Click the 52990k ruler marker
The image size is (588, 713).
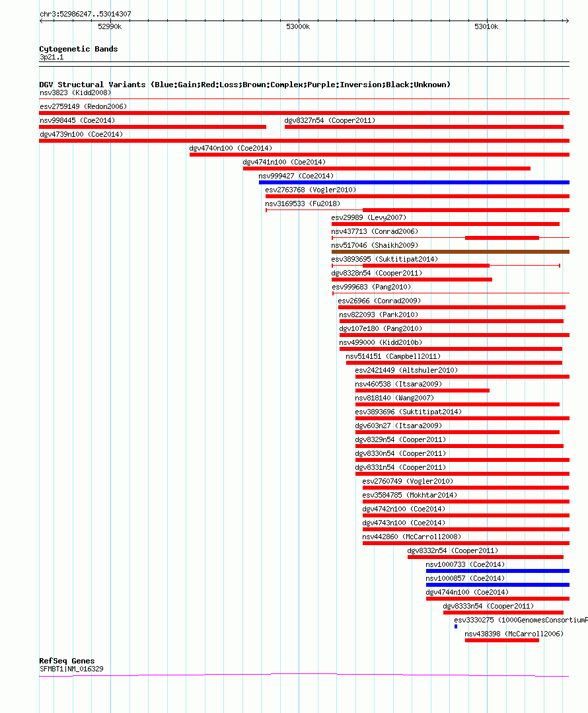pyautogui.click(x=110, y=27)
